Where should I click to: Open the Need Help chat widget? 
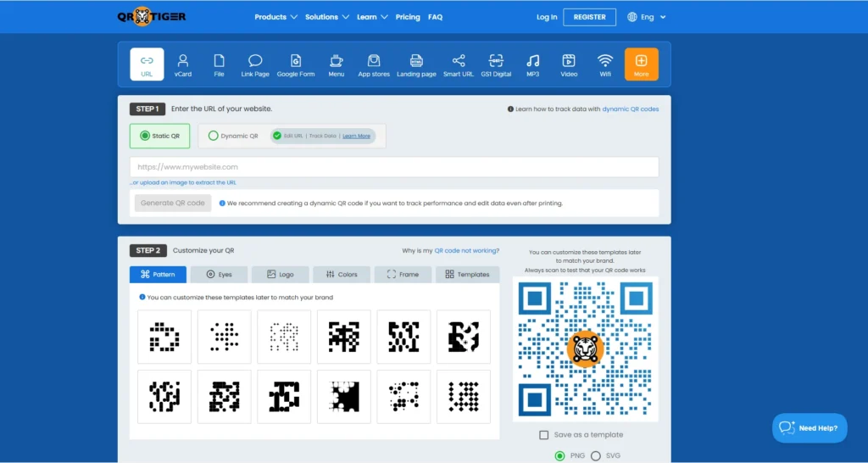pyautogui.click(x=810, y=427)
